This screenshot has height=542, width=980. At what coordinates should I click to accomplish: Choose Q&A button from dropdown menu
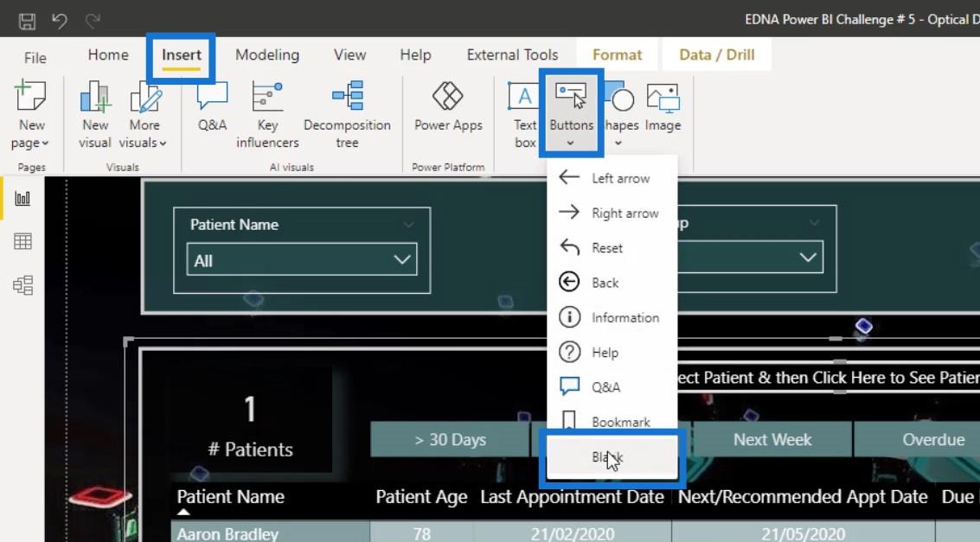pyautogui.click(x=612, y=387)
